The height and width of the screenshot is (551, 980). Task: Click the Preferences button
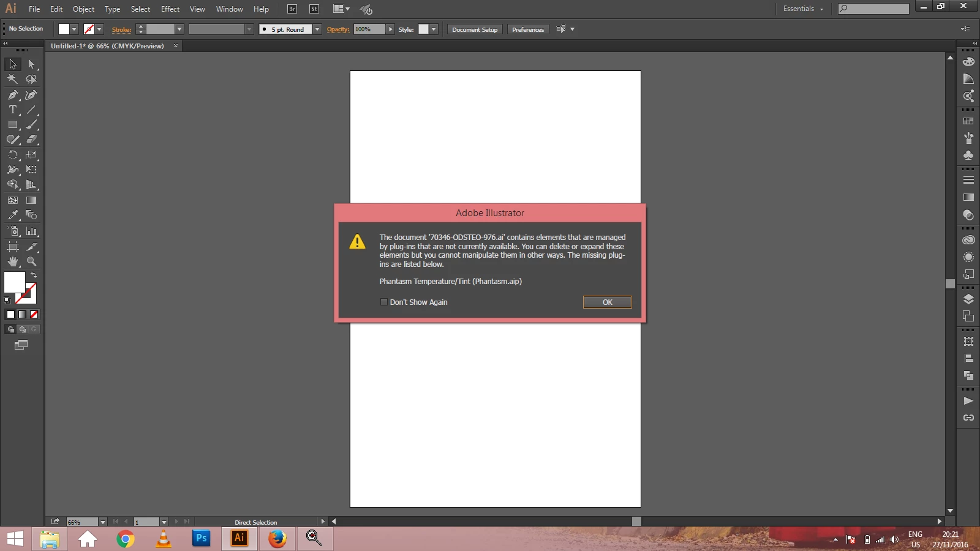point(528,29)
